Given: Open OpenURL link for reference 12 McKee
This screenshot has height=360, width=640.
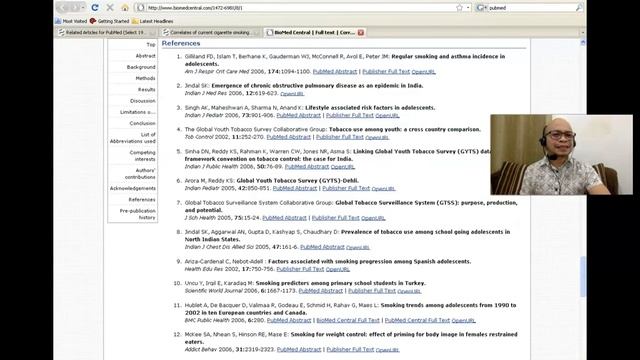Looking at the screenshot, I should pos(387,350).
